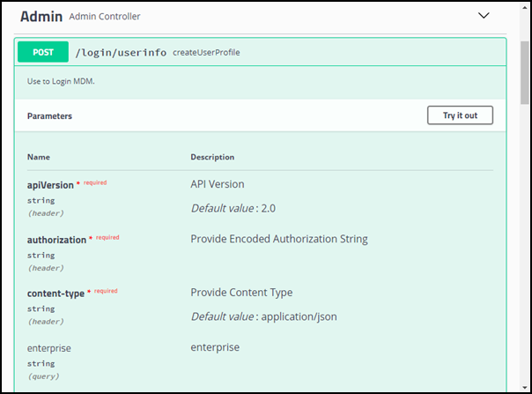Click the apiVersion parameter name
This screenshot has height=394, width=532.
tap(50, 185)
